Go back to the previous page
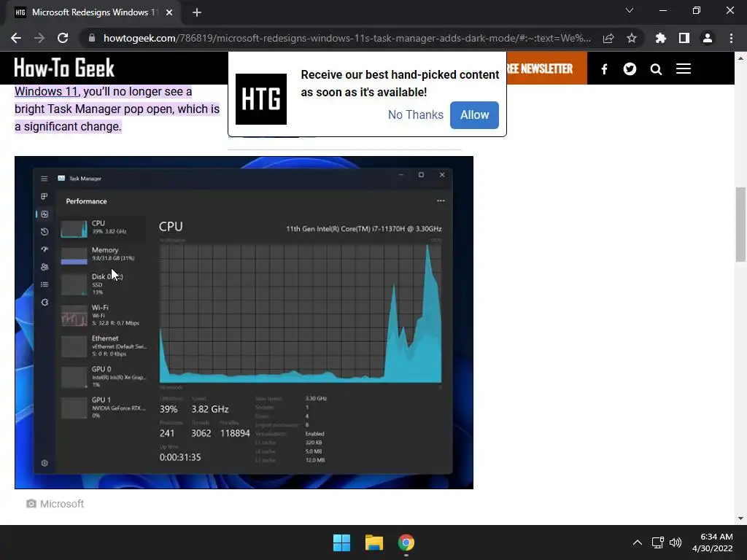747x560 pixels. (x=16, y=38)
